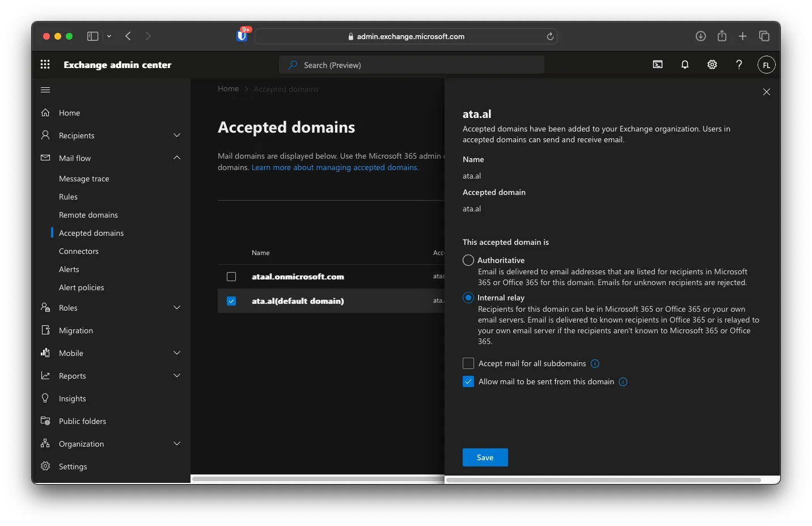Screen dimensions: 812x526
Task: Save the accepted domain settings
Action: pyautogui.click(x=485, y=457)
